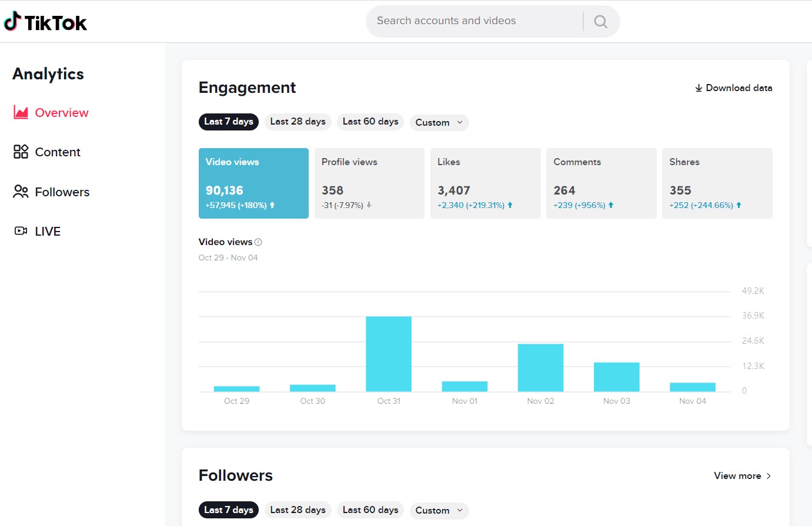Click the '24.6K' axis label
The height and width of the screenshot is (526, 812).
point(753,341)
